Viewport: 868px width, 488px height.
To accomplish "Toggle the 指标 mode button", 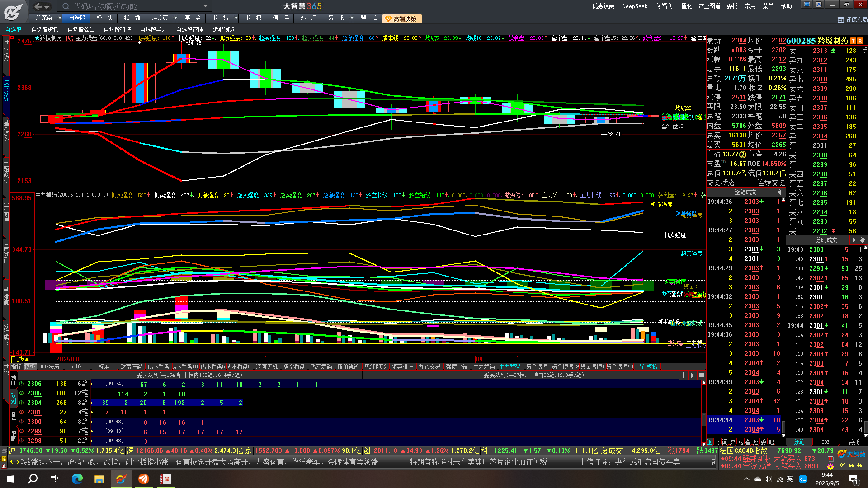I will pos(16,367).
